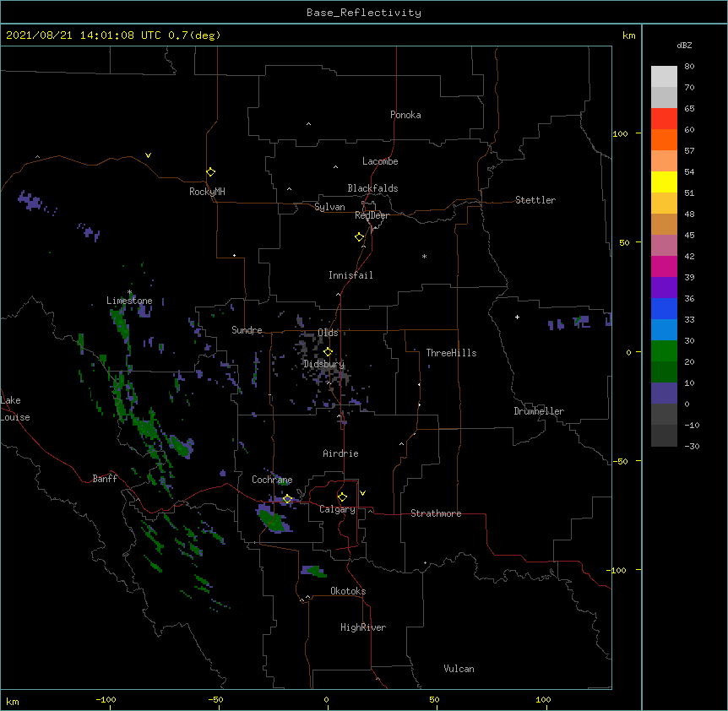
Task: Click the green radar echo north of Okotoks
Action: [x=314, y=572]
